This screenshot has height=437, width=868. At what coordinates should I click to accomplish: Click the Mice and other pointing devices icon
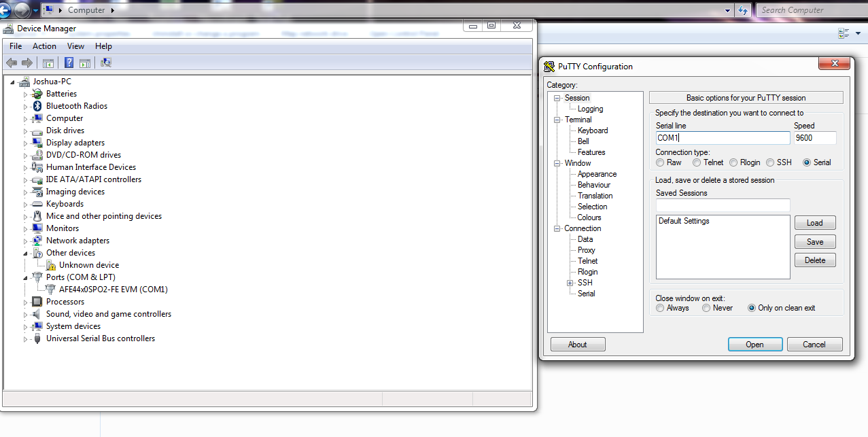[x=37, y=216]
